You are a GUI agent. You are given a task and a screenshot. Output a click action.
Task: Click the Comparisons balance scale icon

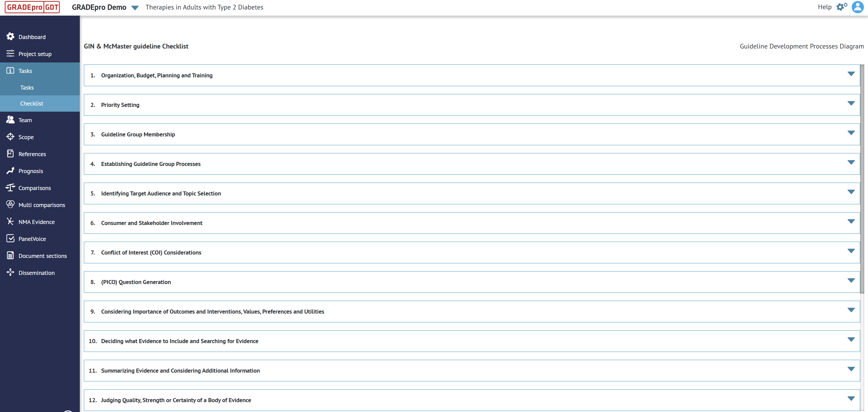tap(10, 187)
